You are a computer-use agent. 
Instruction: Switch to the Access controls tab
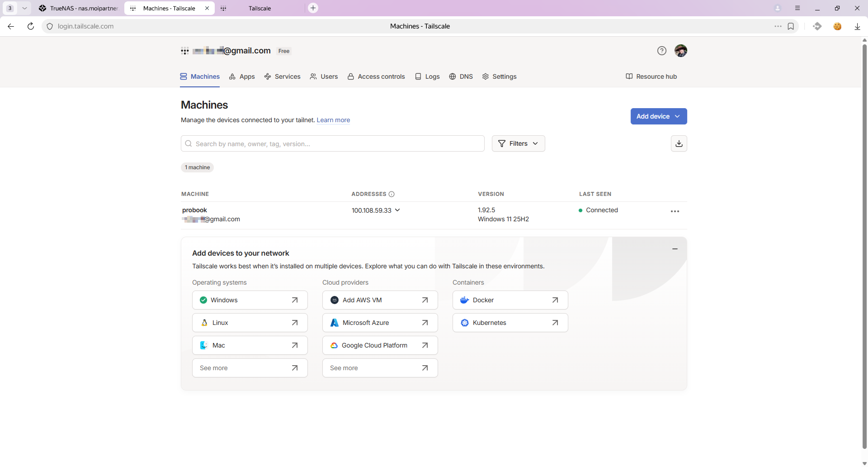click(x=376, y=76)
